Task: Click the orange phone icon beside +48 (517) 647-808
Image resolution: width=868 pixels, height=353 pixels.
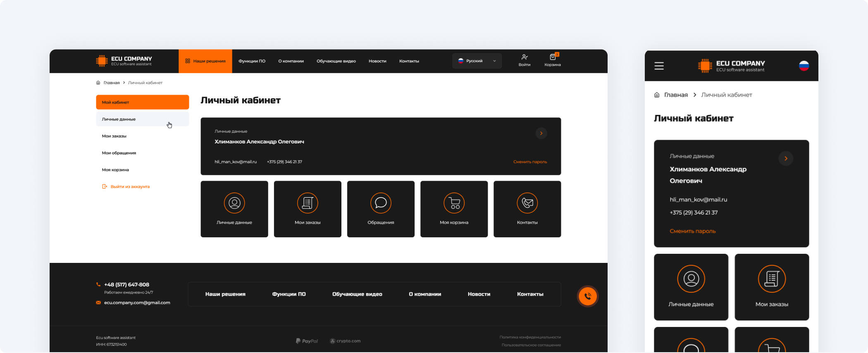Action: pyautogui.click(x=98, y=284)
